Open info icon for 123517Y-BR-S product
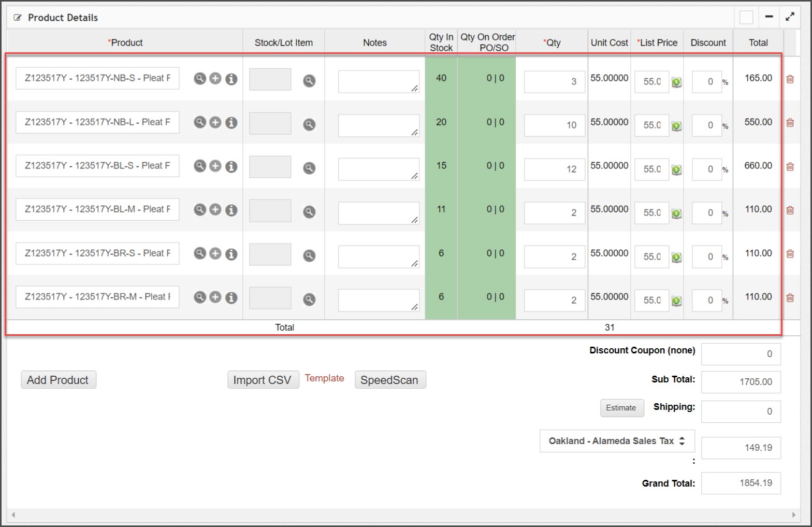 click(x=231, y=254)
